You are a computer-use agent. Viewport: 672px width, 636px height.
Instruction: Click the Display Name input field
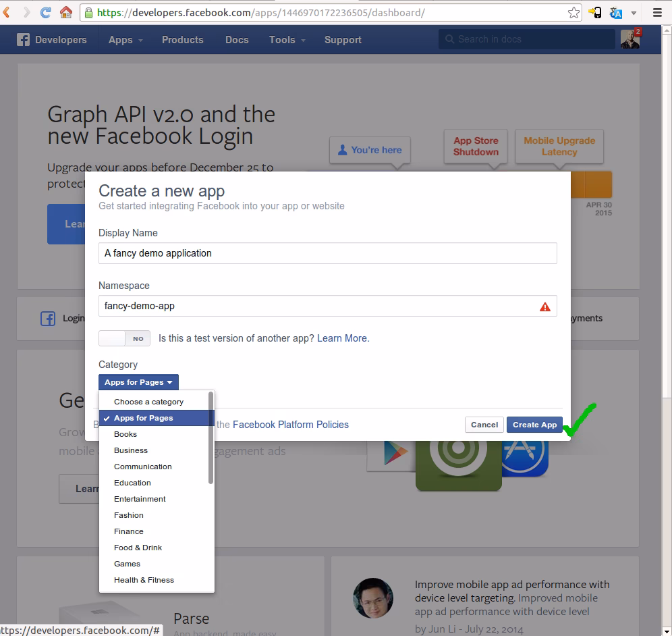pos(328,253)
